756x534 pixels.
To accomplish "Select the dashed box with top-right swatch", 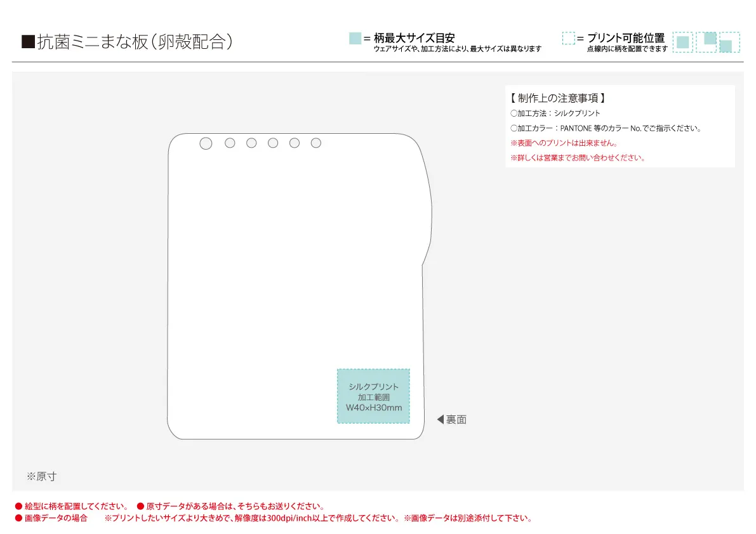I will pos(706,42).
